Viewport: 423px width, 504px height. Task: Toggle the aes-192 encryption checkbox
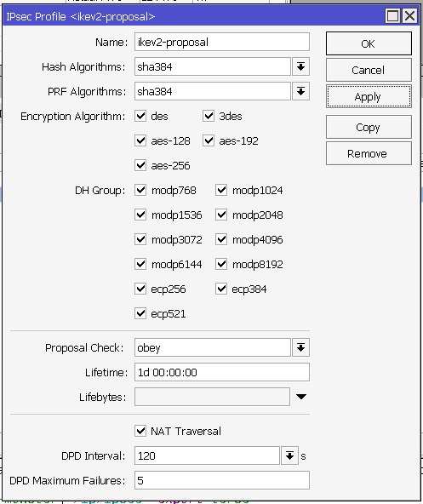209,140
